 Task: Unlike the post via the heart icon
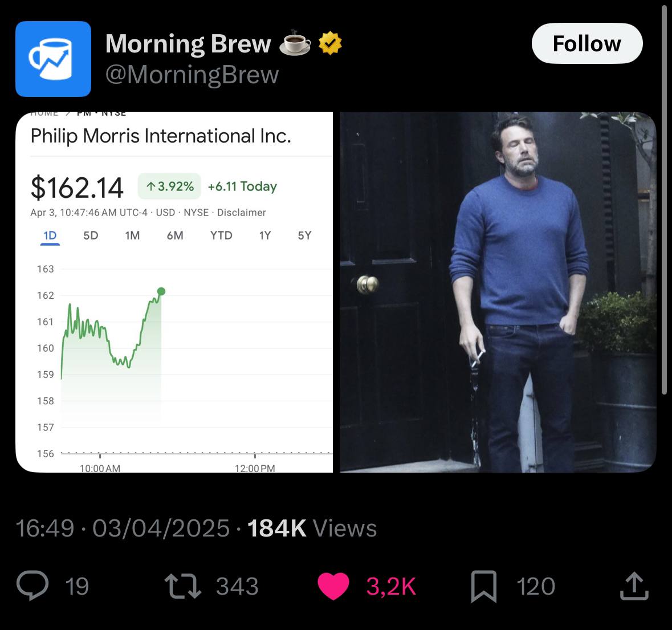click(x=333, y=586)
